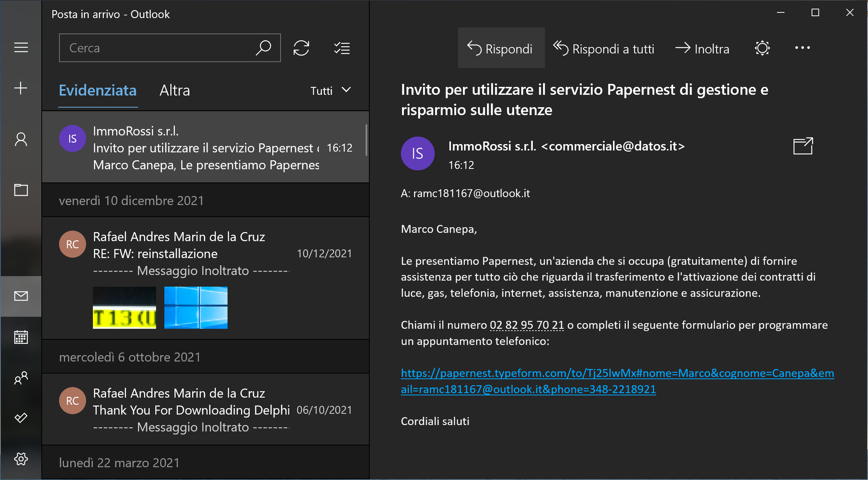Open Settings gear icon
Image resolution: width=868 pixels, height=480 pixels.
point(21,459)
